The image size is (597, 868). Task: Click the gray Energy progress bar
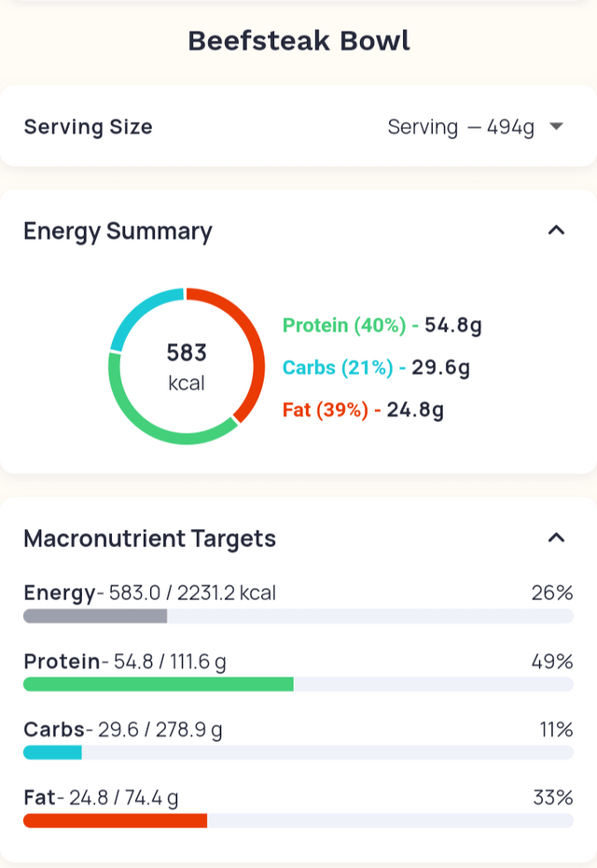95,616
